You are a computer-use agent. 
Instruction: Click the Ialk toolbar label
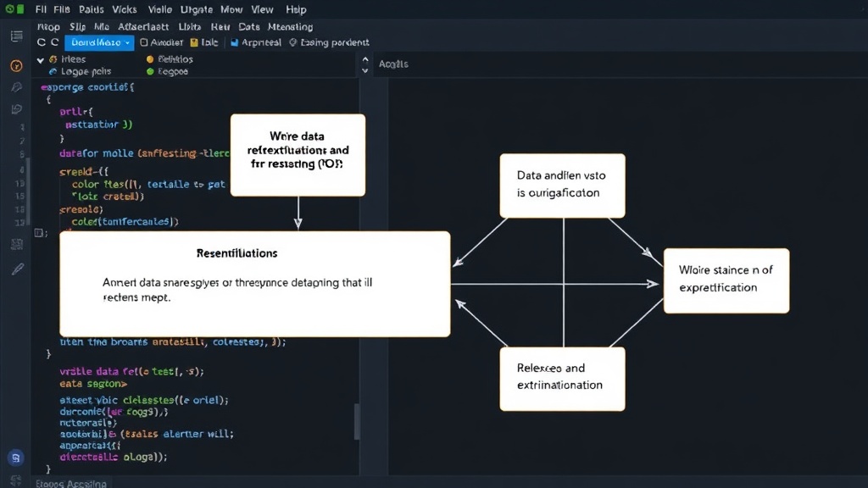tap(209, 42)
